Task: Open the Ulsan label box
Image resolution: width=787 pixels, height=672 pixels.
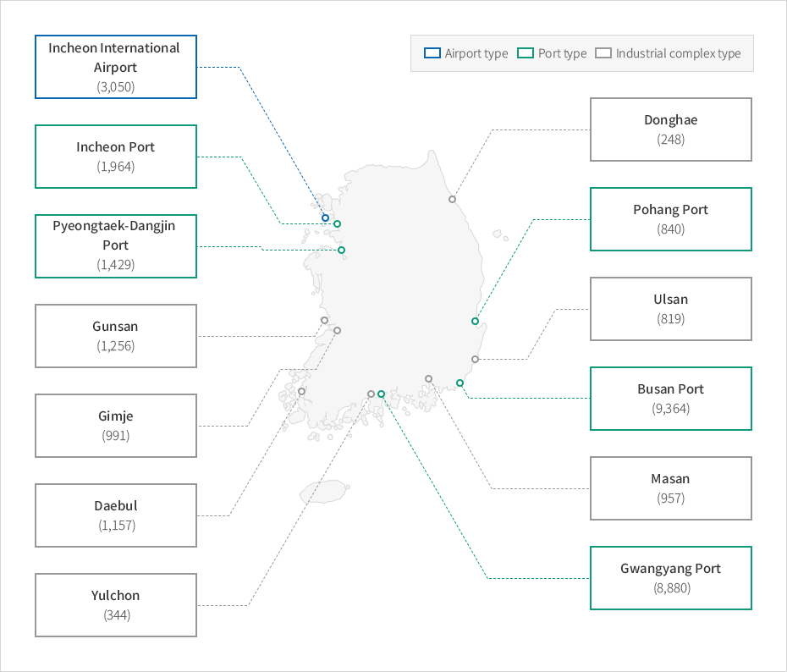Action: [x=671, y=309]
